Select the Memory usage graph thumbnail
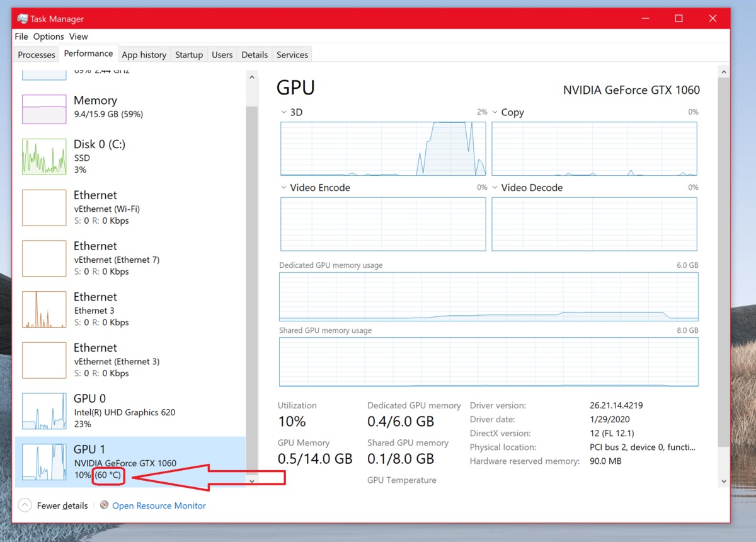This screenshot has height=542, width=756. coord(44,109)
